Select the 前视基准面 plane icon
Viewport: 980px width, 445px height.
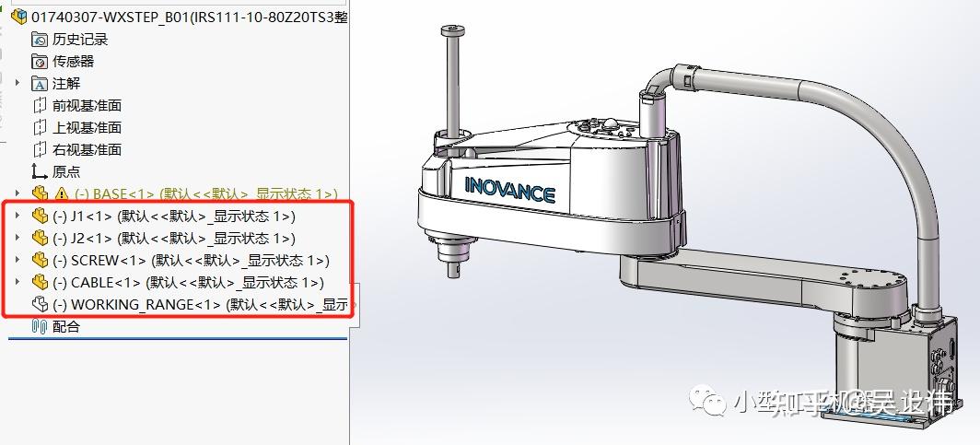point(40,106)
